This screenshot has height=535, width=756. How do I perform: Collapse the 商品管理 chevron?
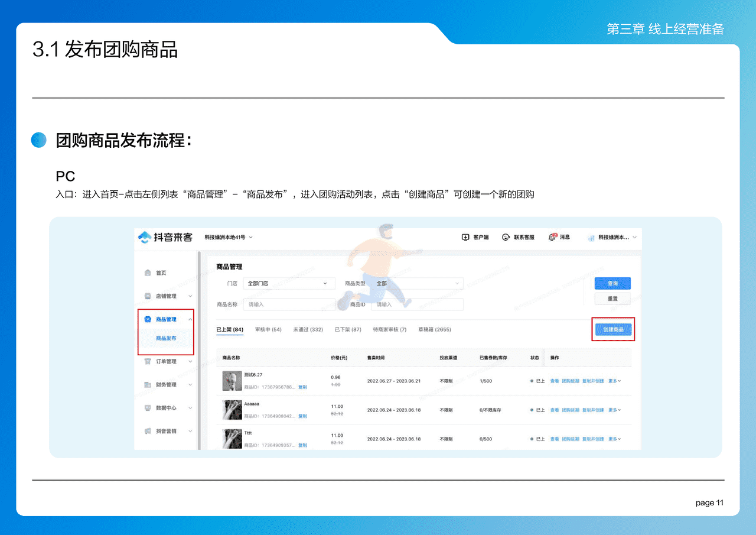[190, 319]
